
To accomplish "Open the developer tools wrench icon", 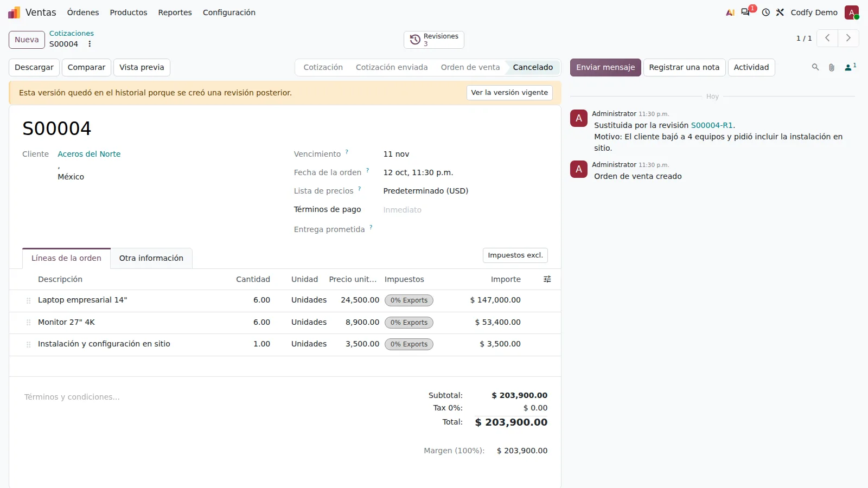I will (780, 12).
